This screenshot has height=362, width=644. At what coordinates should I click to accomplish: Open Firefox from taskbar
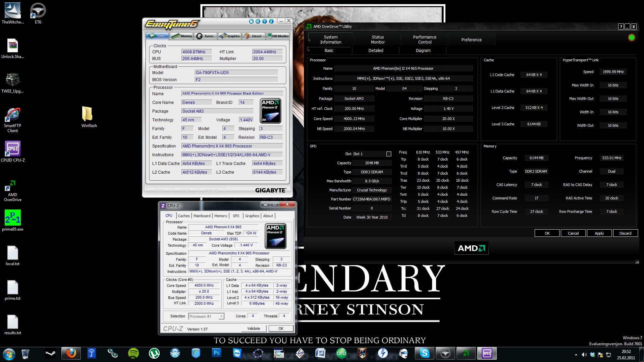point(71,353)
